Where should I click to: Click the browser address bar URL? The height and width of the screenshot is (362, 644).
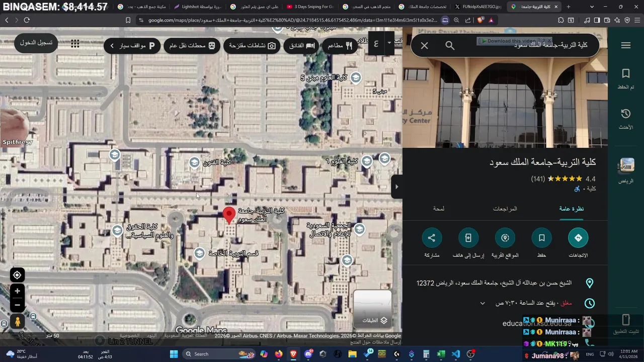click(293, 20)
